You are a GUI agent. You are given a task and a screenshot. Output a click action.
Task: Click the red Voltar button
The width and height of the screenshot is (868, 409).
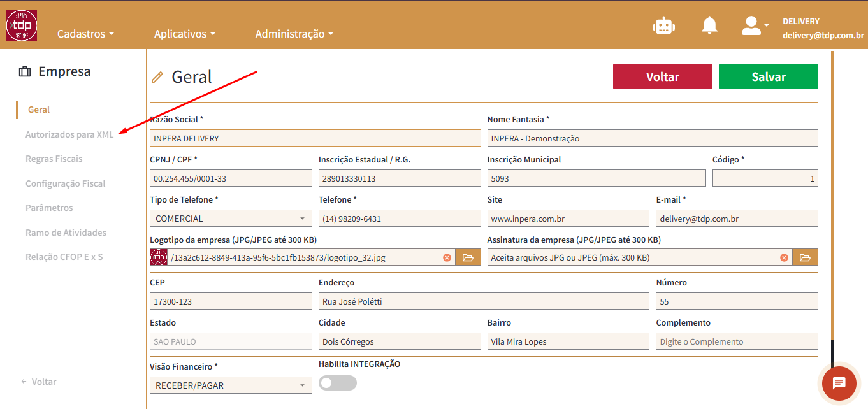(x=663, y=76)
